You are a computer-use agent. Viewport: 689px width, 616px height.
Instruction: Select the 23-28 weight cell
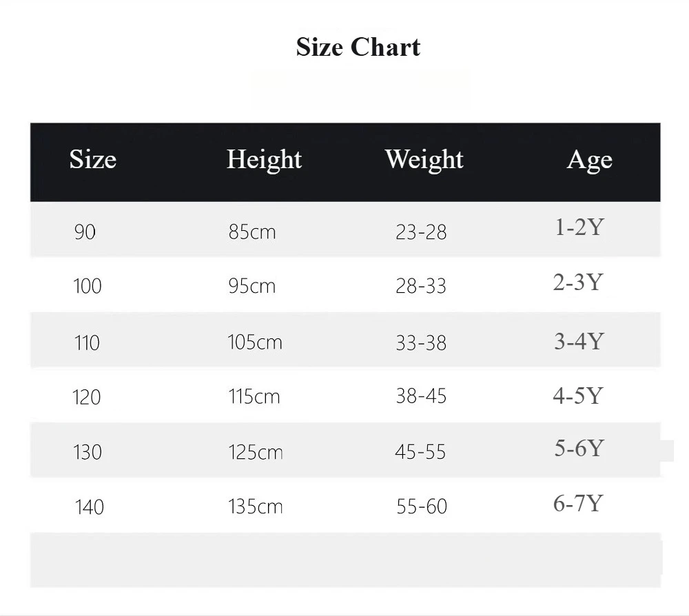coord(421,232)
